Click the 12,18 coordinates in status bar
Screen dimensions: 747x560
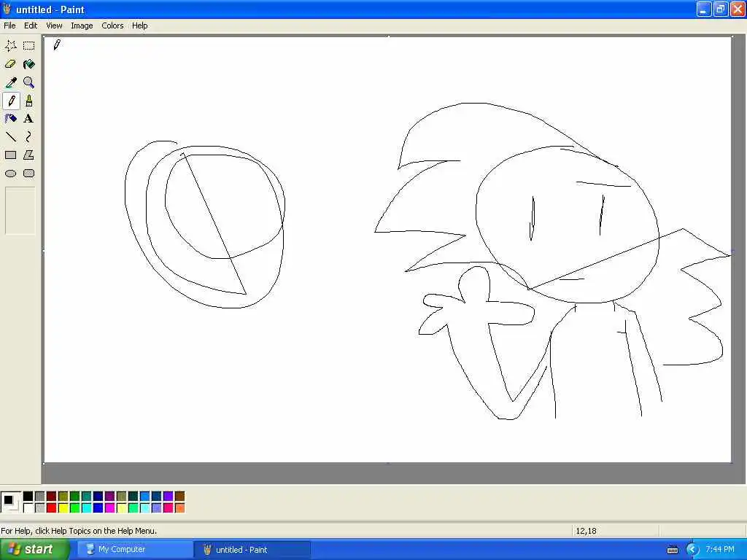[x=586, y=531]
